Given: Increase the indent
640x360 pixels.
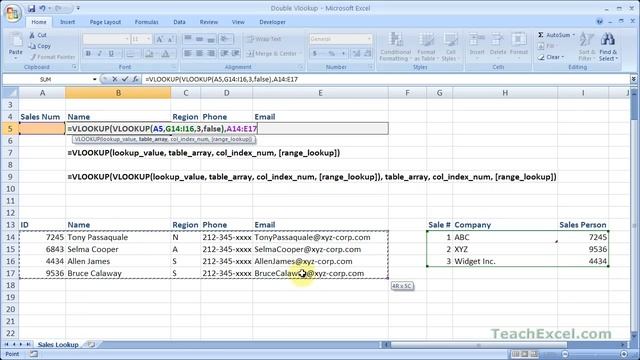Looking at the screenshot, I should pyautogui.click(x=236, y=53).
